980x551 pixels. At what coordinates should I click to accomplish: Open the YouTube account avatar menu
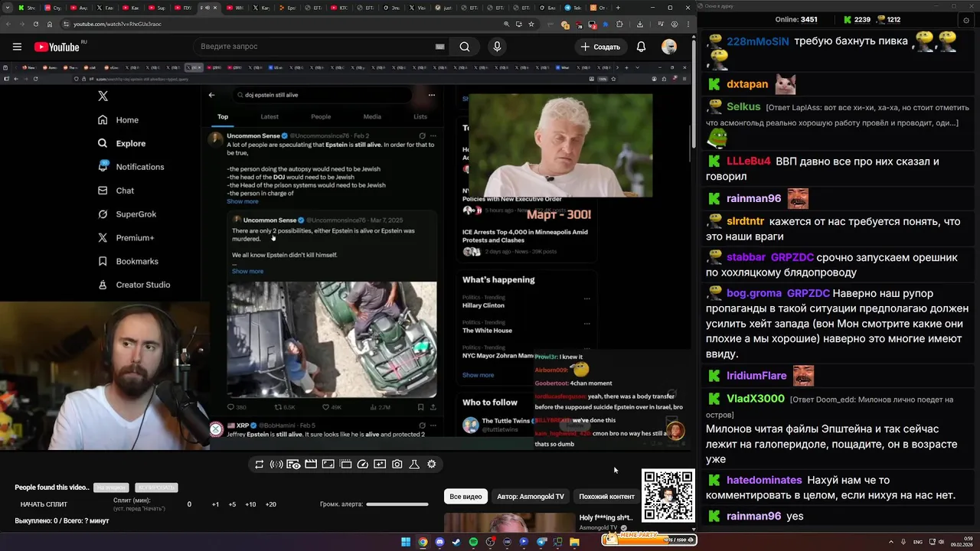click(x=669, y=47)
